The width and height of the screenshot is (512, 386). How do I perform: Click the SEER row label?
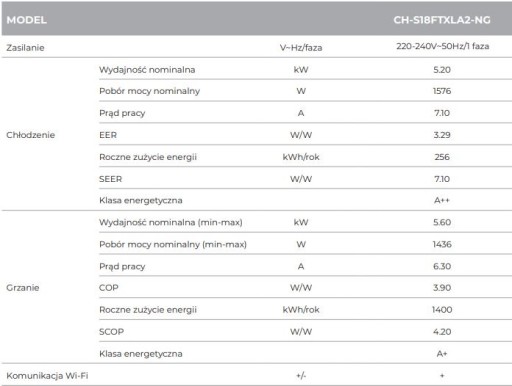(110, 179)
